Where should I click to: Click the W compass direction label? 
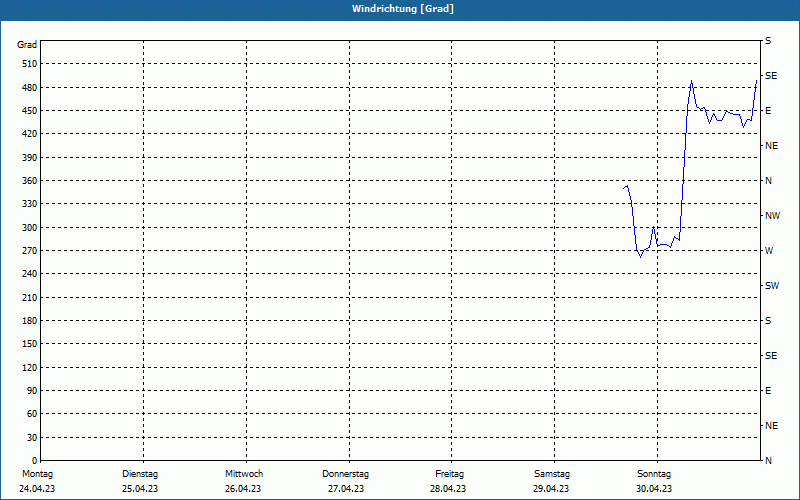pyautogui.click(x=769, y=251)
